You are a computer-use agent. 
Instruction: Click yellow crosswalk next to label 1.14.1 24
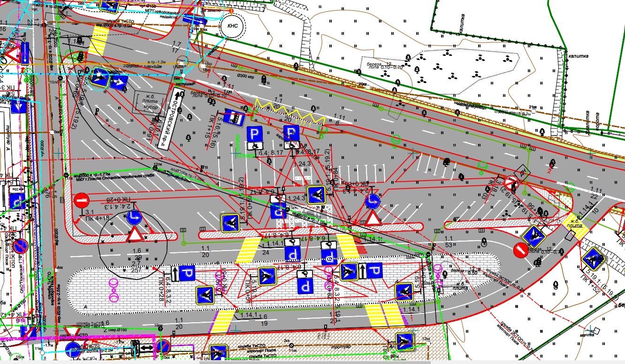click(x=247, y=250)
